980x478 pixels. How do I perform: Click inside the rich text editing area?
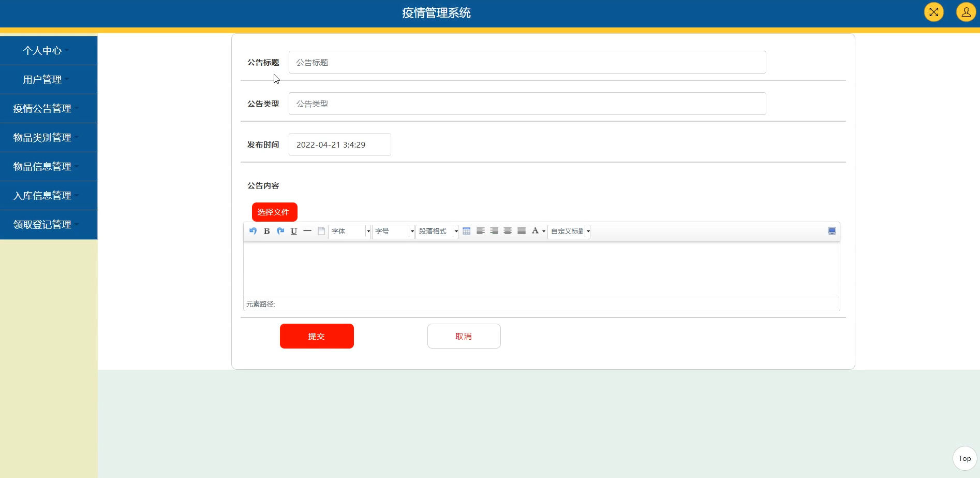coord(541,269)
